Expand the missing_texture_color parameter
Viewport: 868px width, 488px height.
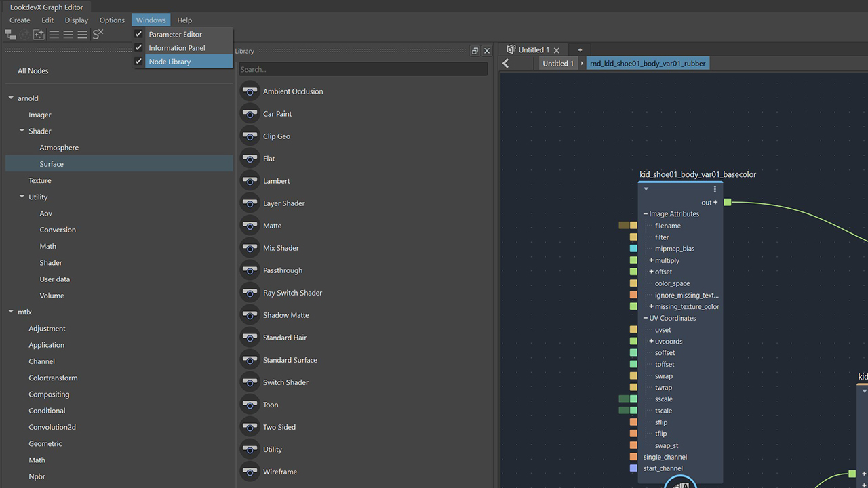[651, 306]
